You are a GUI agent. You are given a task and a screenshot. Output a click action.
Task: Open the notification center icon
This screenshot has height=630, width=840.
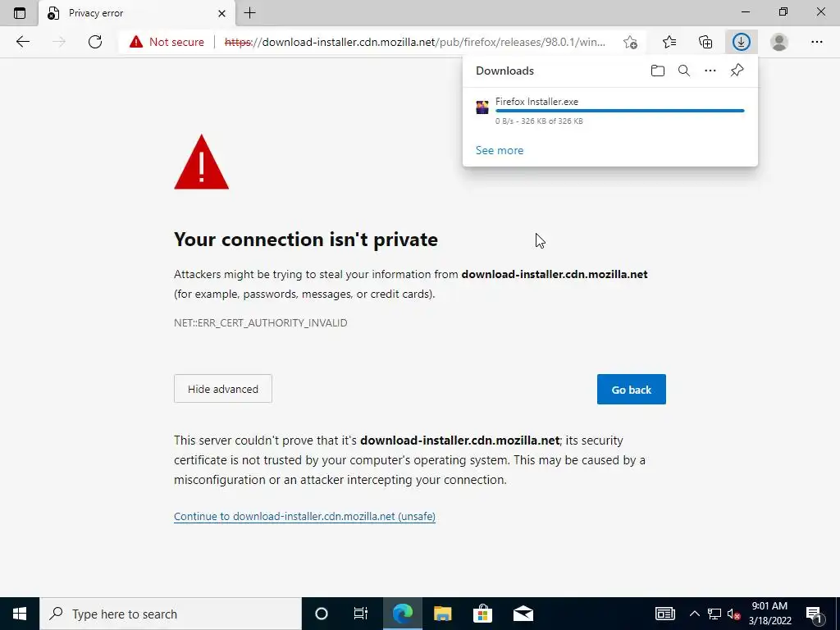coord(815,614)
